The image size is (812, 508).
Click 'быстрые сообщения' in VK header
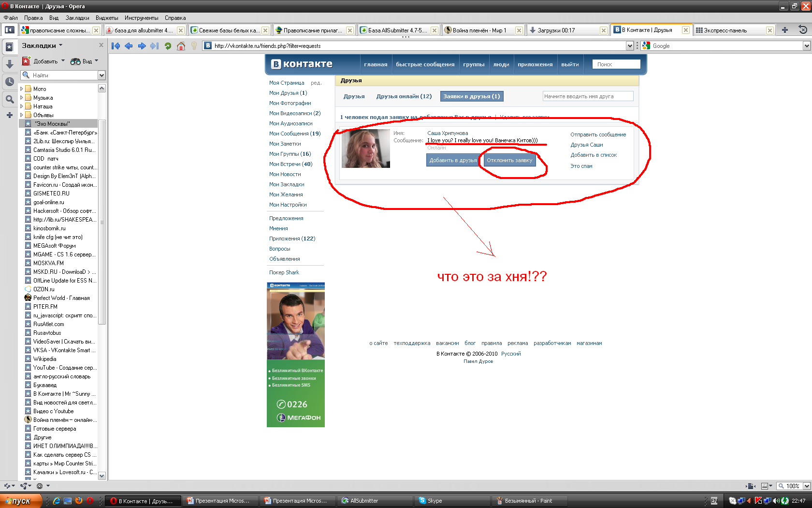(x=425, y=64)
